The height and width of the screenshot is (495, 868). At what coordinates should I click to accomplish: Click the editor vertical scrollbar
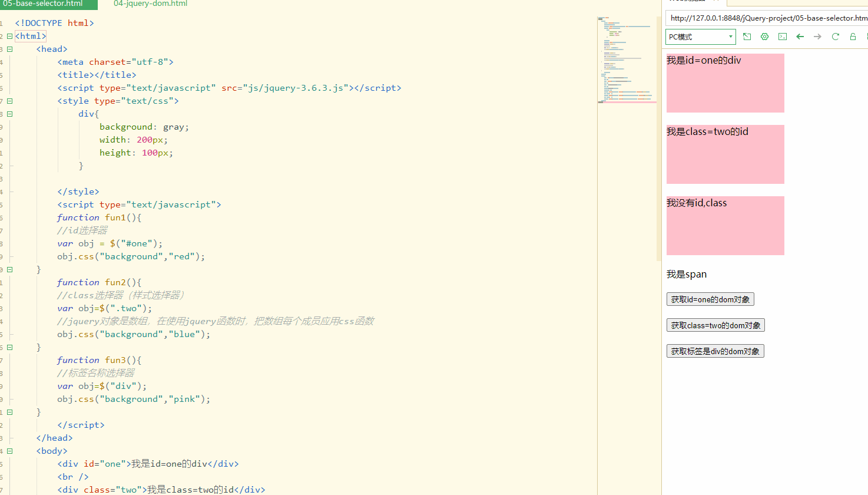tap(659, 138)
